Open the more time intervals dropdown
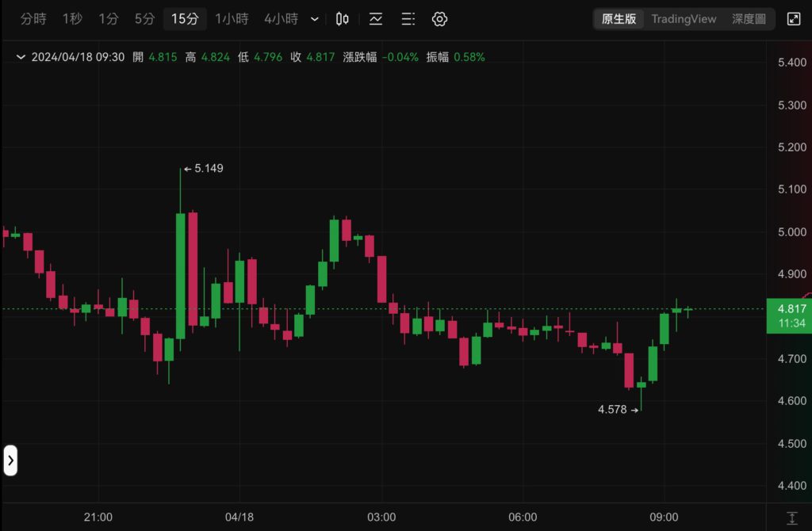The width and height of the screenshot is (812, 531). pos(315,19)
